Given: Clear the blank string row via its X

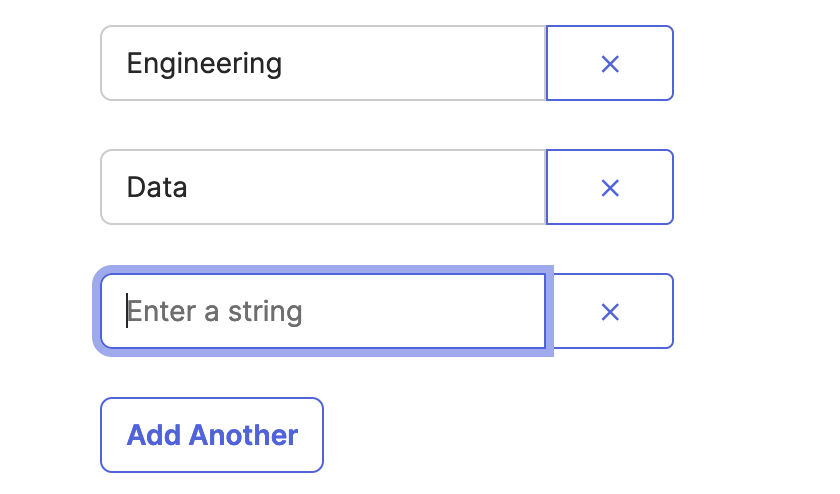Looking at the screenshot, I should 610,312.
